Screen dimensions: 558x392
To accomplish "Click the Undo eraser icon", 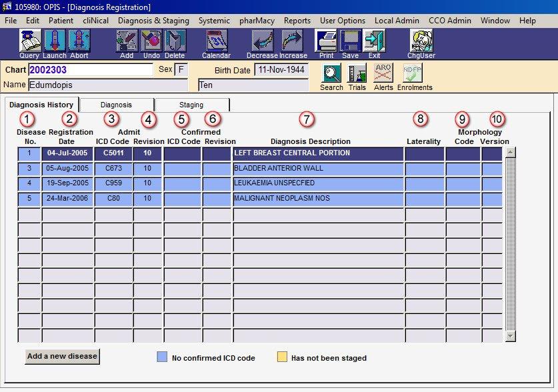I will pos(151,41).
